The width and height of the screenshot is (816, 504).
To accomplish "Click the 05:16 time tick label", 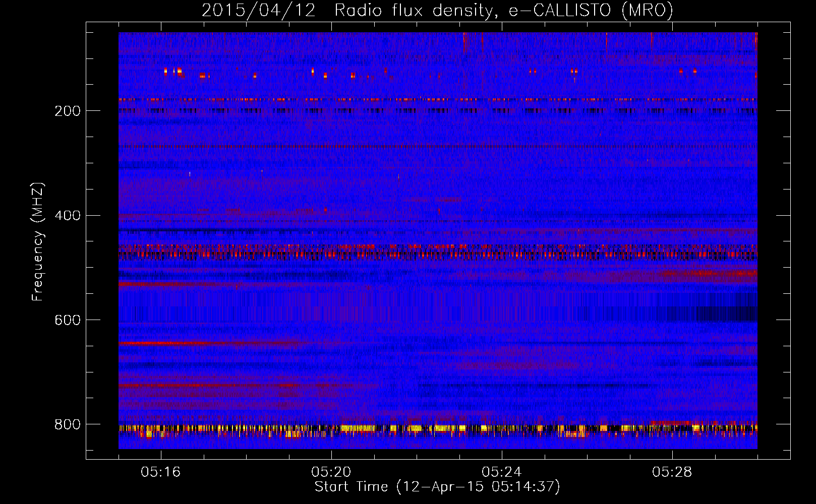I will coord(161,472).
